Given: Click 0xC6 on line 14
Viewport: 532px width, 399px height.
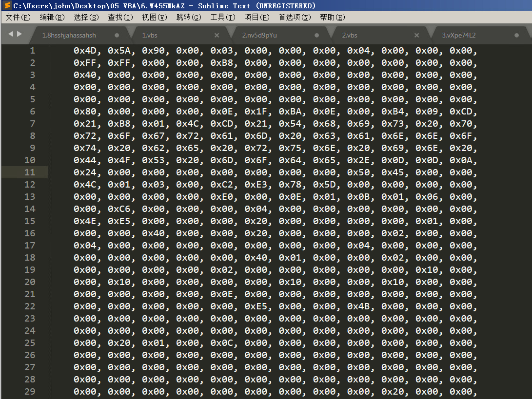Looking at the screenshot, I should (119, 209).
